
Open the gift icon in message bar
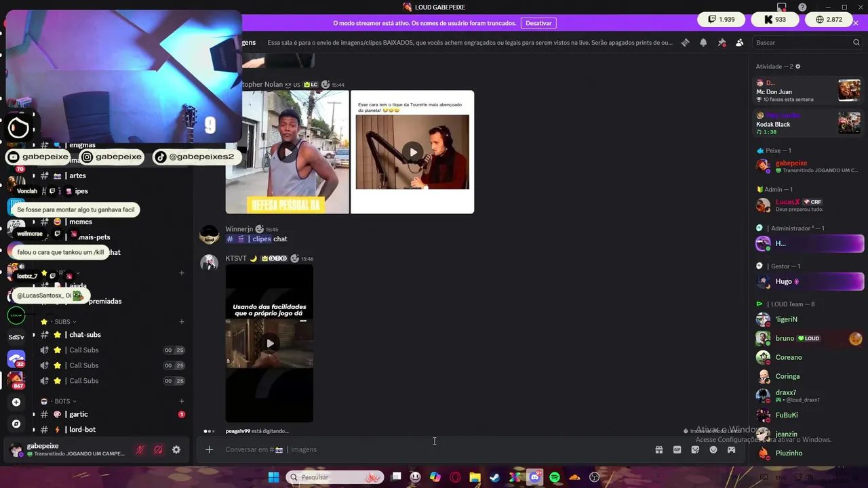[658, 449]
